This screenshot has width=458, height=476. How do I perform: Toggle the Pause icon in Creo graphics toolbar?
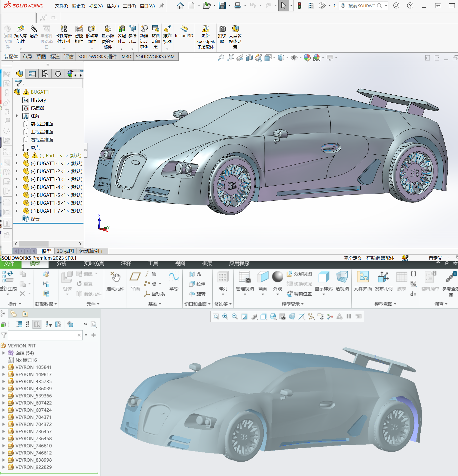(349, 316)
